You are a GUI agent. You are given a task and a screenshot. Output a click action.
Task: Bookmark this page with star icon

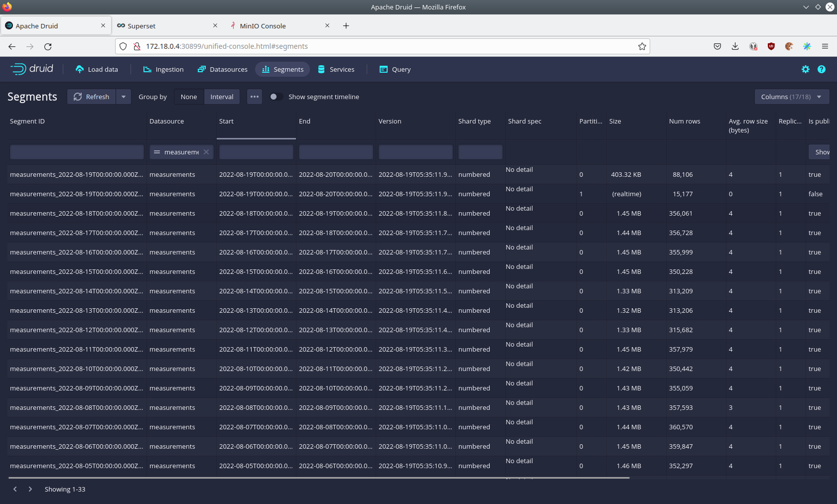tap(642, 46)
